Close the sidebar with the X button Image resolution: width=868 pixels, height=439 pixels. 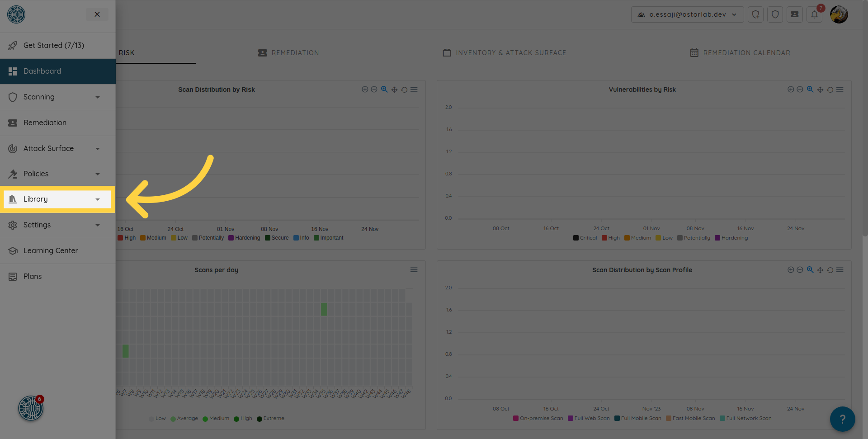point(97,14)
